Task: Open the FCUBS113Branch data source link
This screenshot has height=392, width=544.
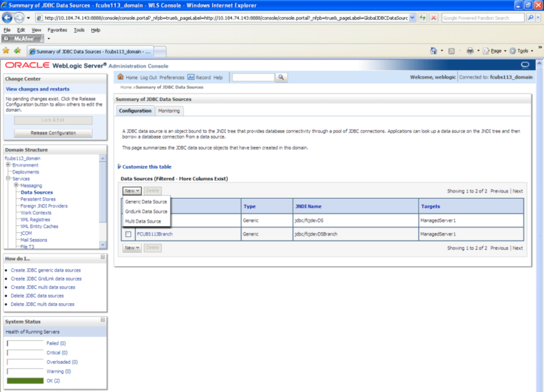Action: [155, 234]
